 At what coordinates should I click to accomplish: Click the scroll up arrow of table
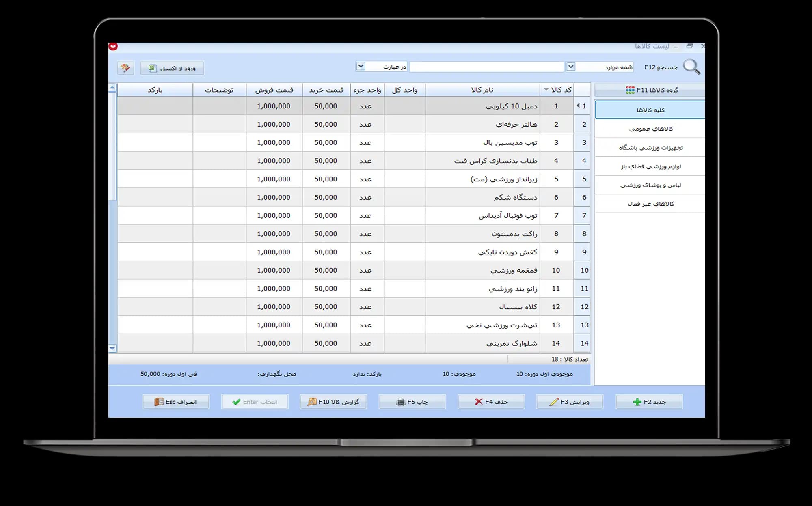[x=112, y=88]
